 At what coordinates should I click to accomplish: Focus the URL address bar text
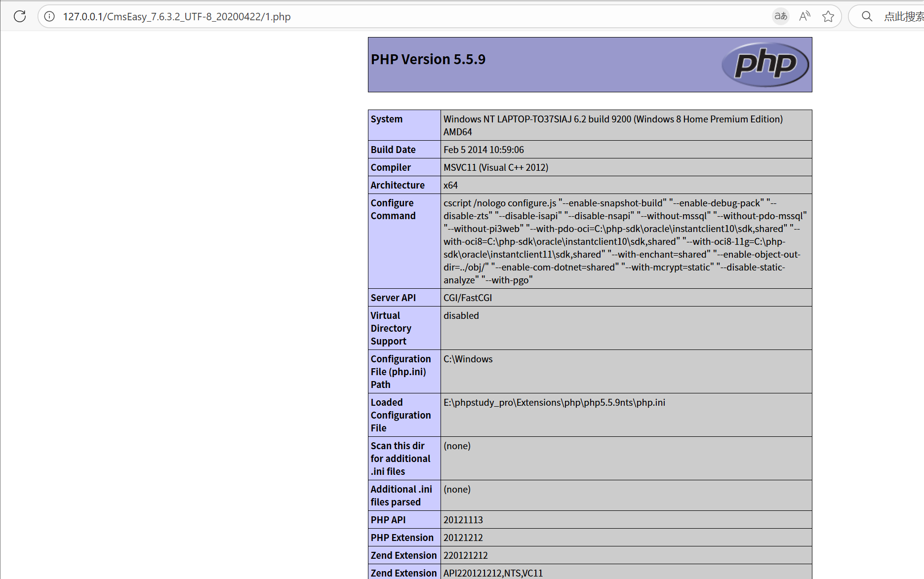tap(177, 16)
